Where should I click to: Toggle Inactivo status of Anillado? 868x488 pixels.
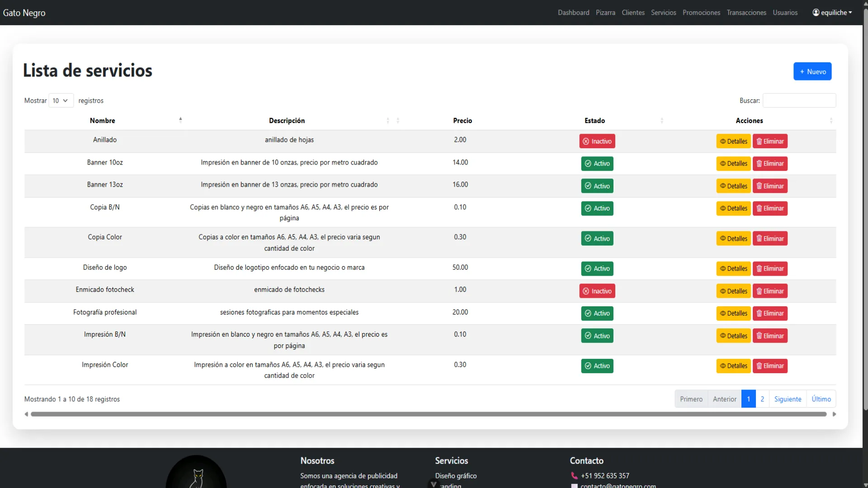tap(597, 141)
